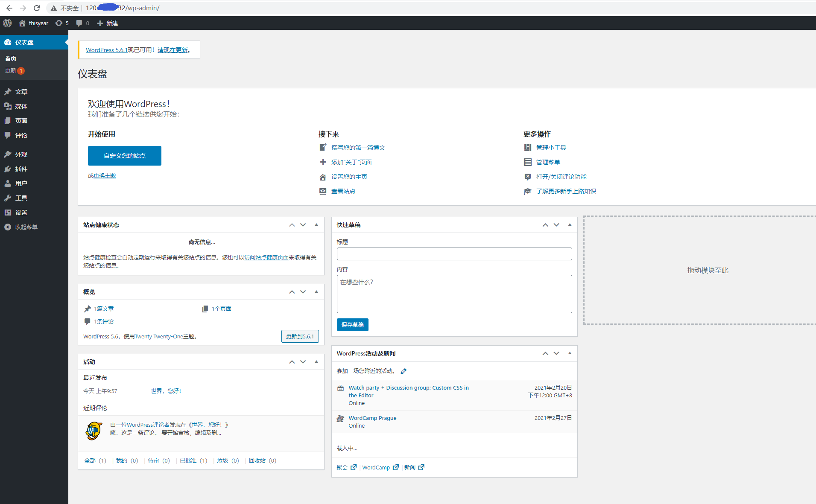Click the view icon beside 查看站点

pos(323,191)
